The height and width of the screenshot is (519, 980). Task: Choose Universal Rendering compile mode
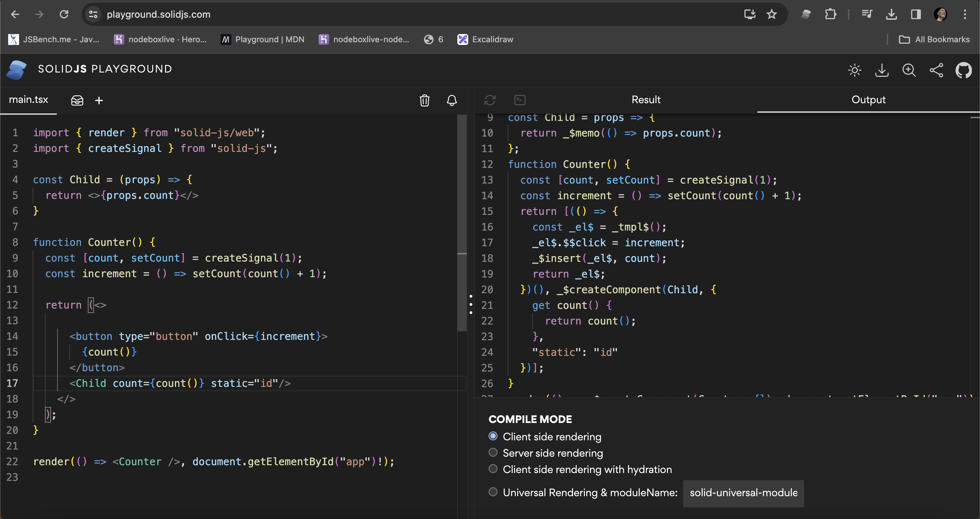click(x=493, y=492)
